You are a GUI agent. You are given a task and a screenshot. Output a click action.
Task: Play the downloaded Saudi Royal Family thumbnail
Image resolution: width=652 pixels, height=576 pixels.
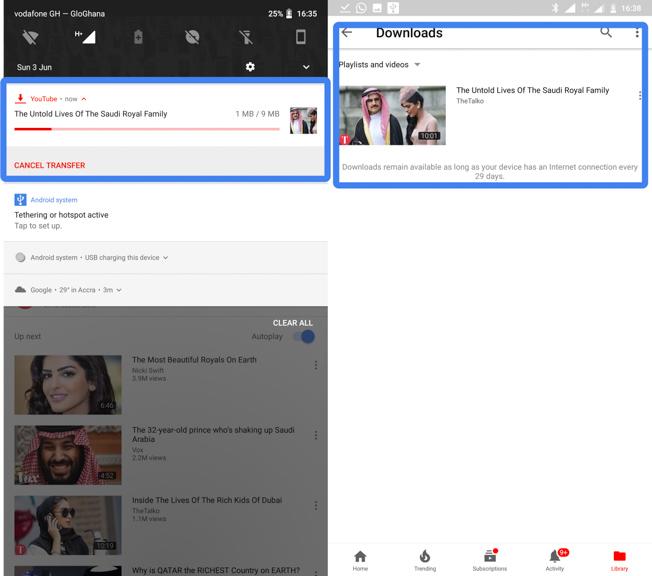coord(392,115)
